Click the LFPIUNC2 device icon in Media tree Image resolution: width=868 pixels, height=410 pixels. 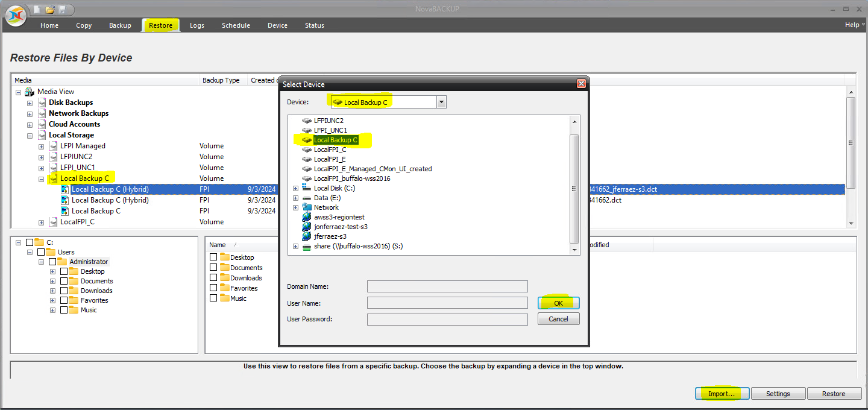coord(53,157)
